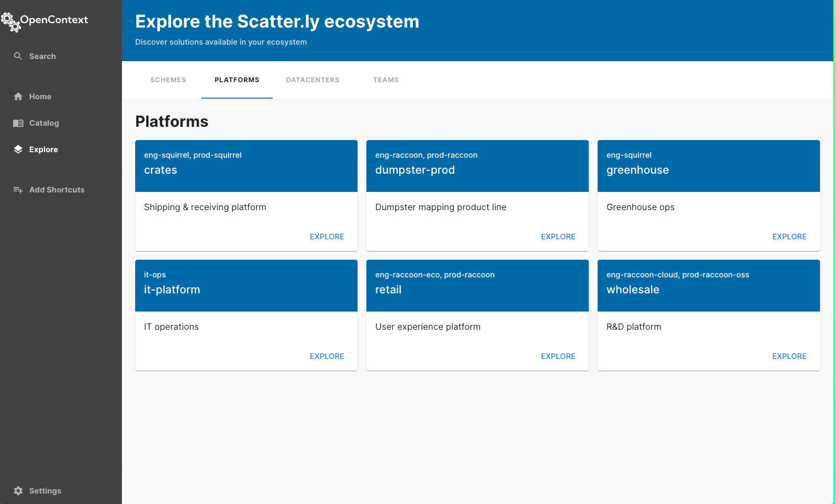Click 'IT operations' description text
The height and width of the screenshot is (504, 836).
(x=172, y=327)
